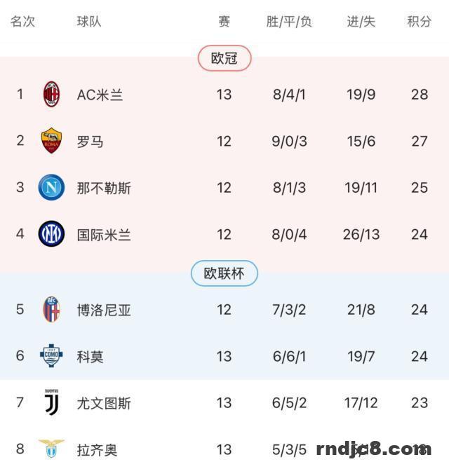Open the 国际米兰 team name
Viewport: 449px width, 476px height.
point(104,235)
